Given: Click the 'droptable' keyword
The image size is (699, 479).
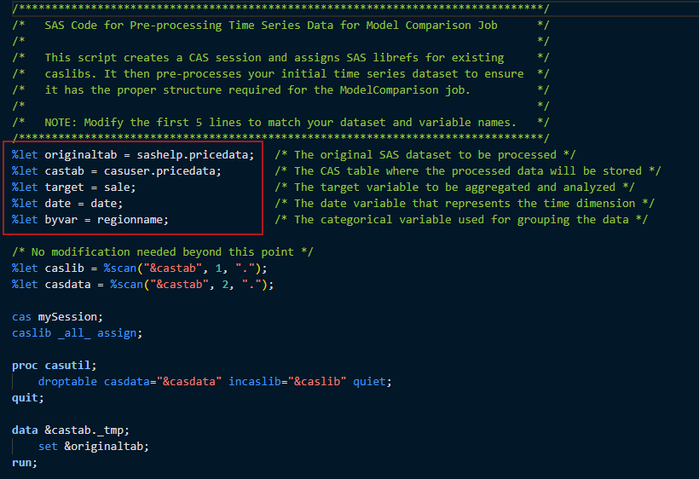Looking at the screenshot, I should [67, 381].
